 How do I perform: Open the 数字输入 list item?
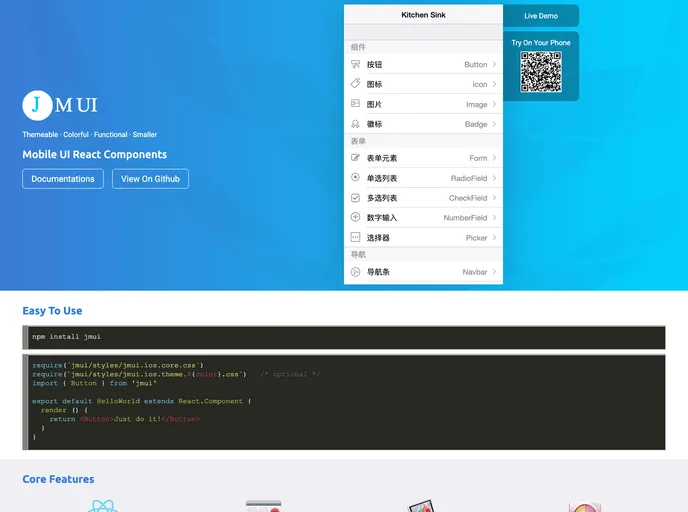[x=423, y=218]
